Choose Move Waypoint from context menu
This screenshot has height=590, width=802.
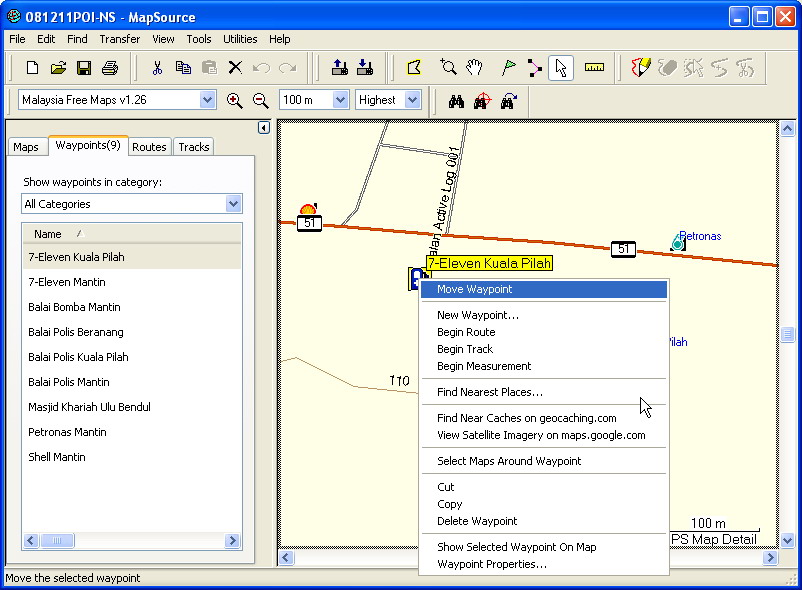click(x=544, y=289)
